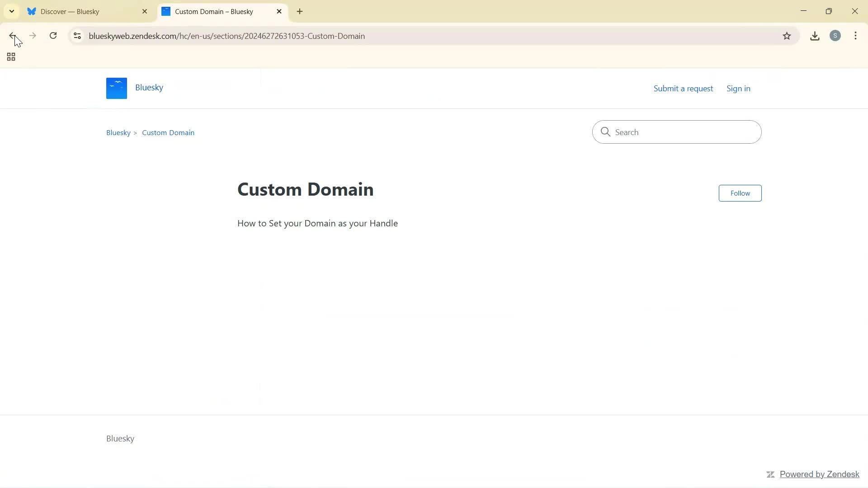This screenshot has height=488, width=868.
Task: Open the tab search dropdown arrow
Action: pos(12,11)
